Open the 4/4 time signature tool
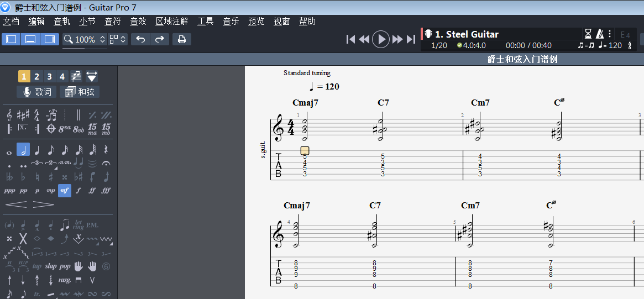Image resolution: width=644 pixels, height=299 pixels. point(37,114)
